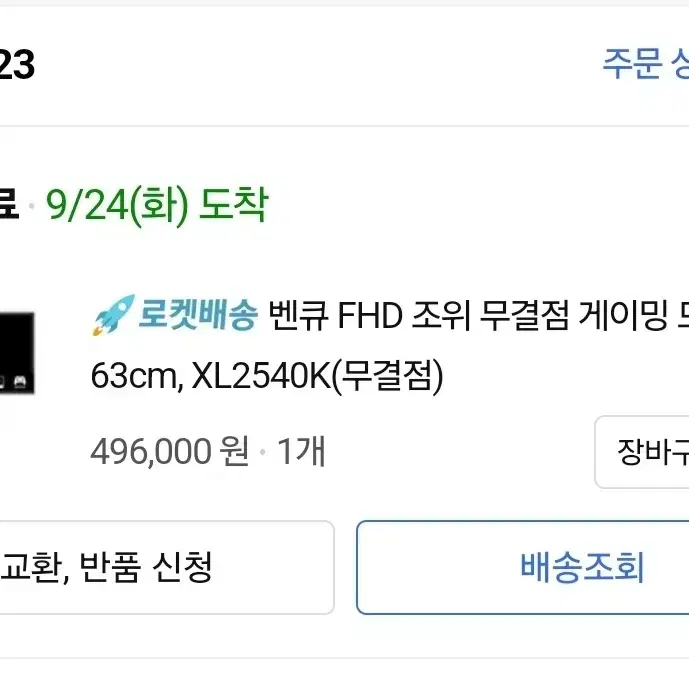Click the bold delivery status ending 료
The image size is (689, 689).
(9, 203)
